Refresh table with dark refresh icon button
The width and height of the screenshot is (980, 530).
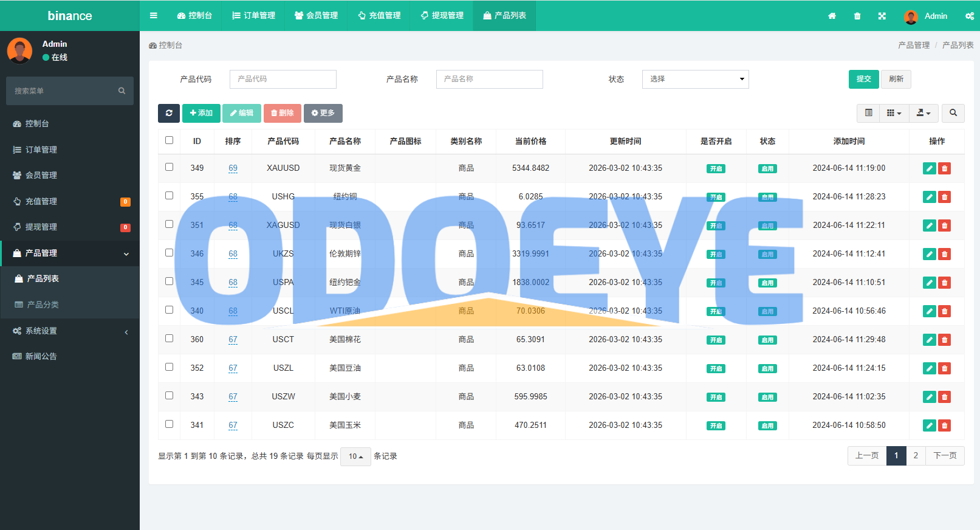point(169,113)
